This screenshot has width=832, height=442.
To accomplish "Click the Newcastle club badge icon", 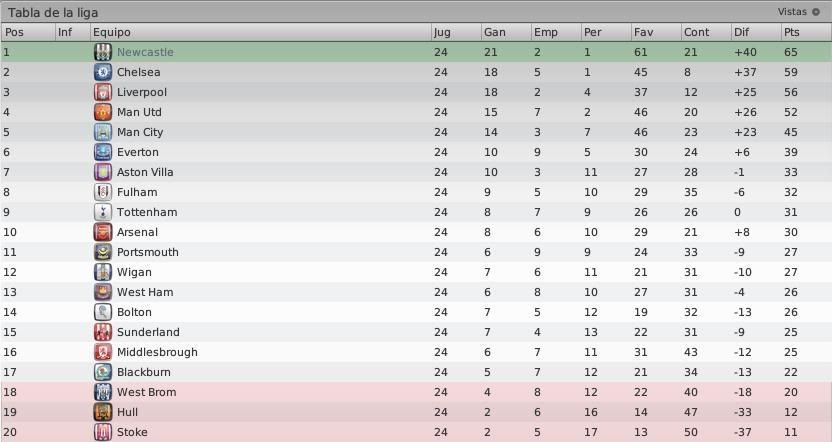I will [103, 52].
